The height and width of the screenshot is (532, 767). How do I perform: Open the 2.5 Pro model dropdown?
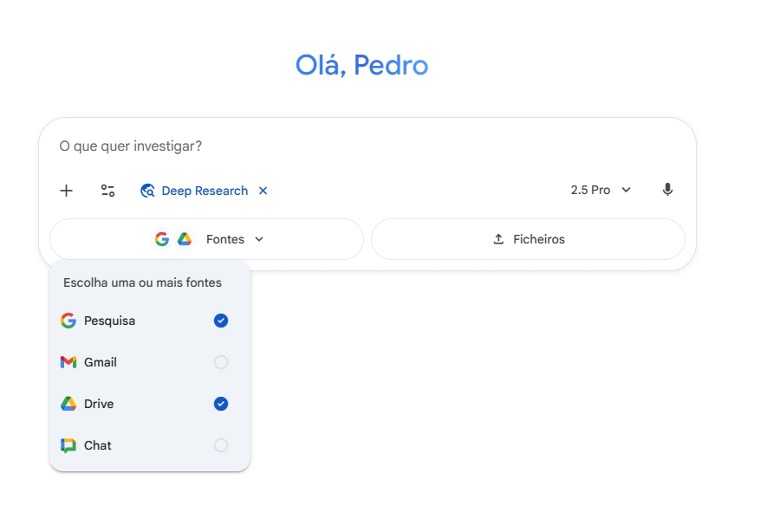(601, 190)
